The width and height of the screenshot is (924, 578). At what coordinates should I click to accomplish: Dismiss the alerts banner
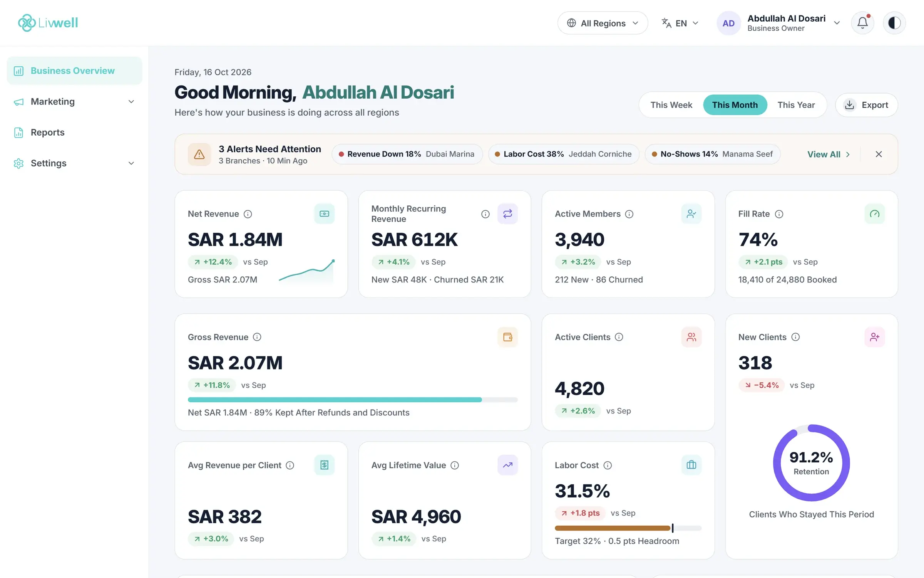click(879, 154)
